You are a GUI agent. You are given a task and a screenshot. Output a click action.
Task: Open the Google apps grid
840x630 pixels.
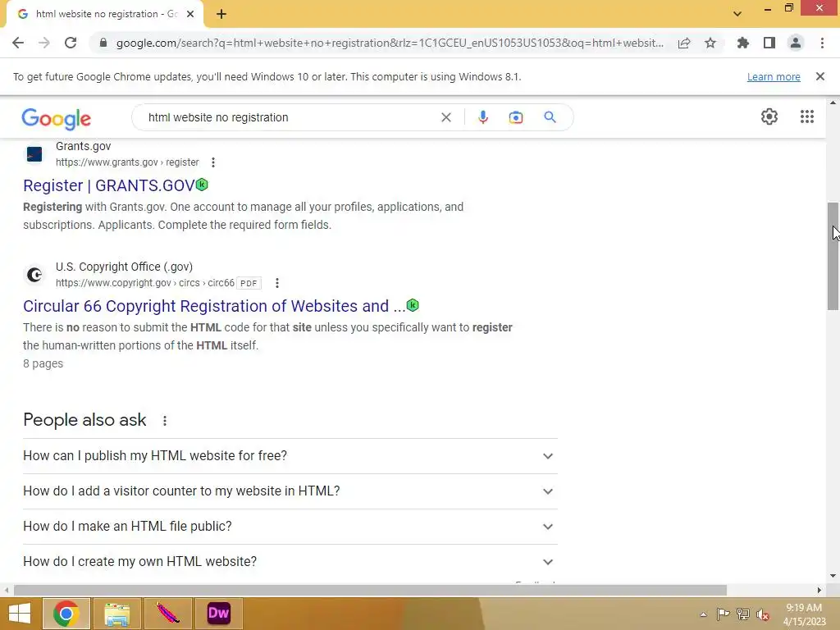pos(807,116)
